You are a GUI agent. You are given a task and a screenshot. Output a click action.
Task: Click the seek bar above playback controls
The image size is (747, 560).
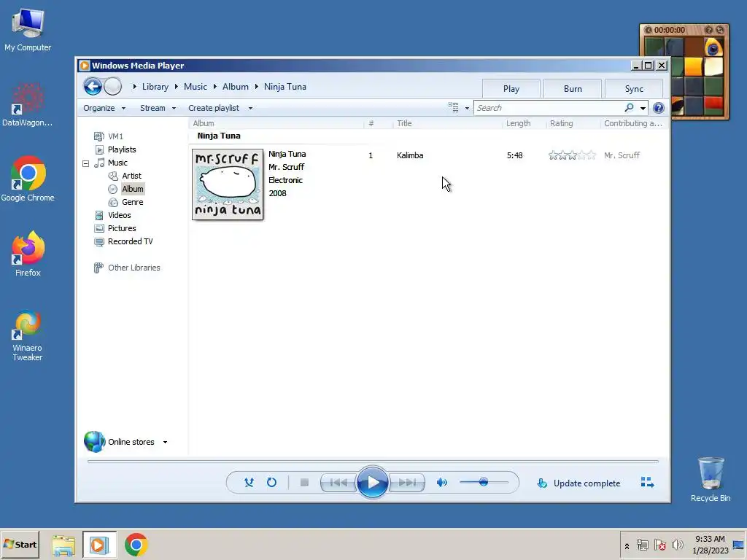(373, 462)
